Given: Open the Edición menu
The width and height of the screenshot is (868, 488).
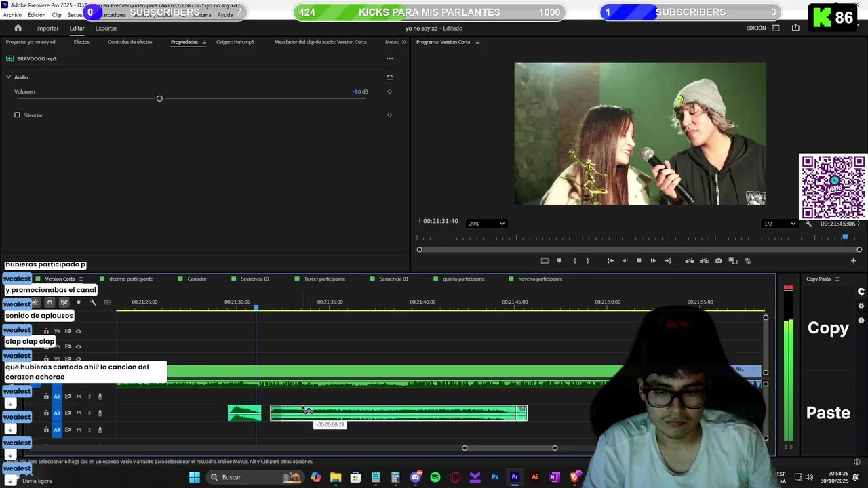Looking at the screenshot, I should [37, 15].
